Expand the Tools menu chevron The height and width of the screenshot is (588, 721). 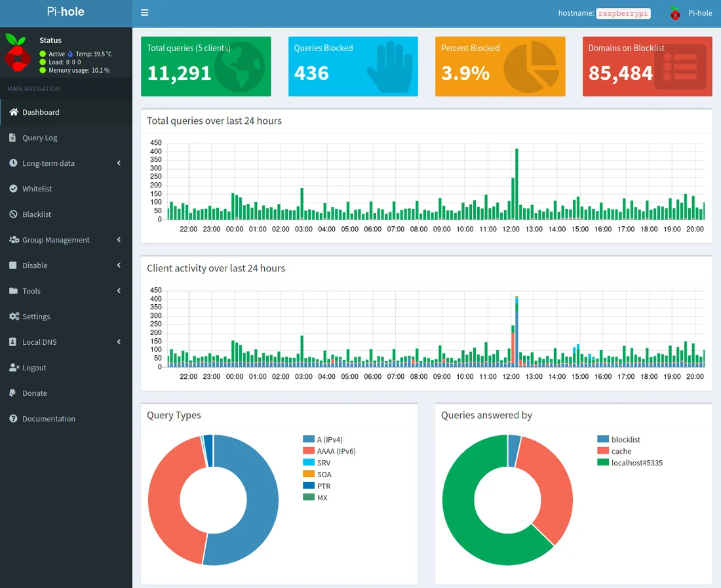point(119,290)
